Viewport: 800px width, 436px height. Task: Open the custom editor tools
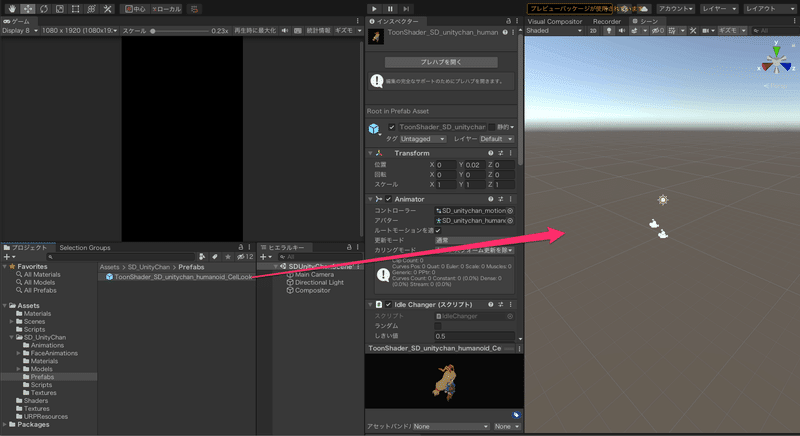[x=107, y=9]
